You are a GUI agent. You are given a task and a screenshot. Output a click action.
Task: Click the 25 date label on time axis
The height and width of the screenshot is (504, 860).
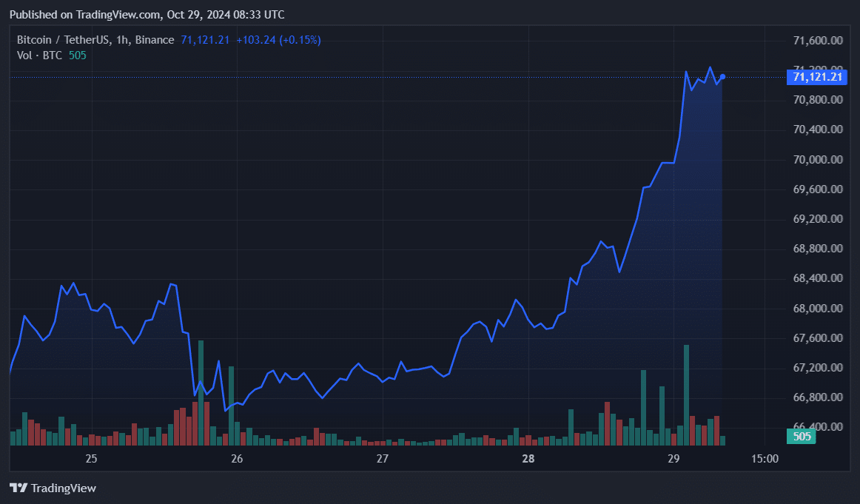click(91, 459)
